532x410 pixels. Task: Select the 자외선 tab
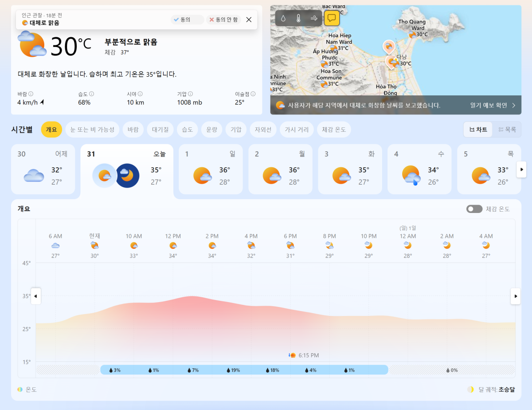263,130
